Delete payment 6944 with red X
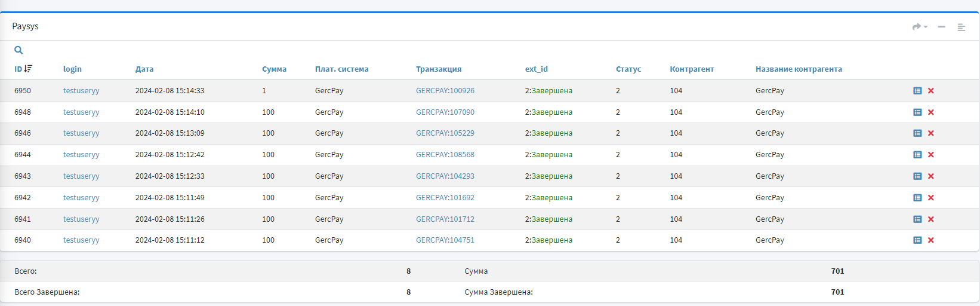Screen dimensions: 980x306 pyautogui.click(x=931, y=155)
